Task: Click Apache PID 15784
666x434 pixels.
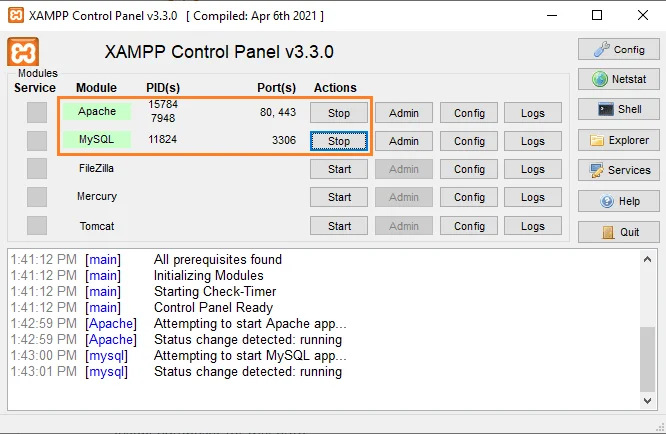Action: [x=163, y=104]
